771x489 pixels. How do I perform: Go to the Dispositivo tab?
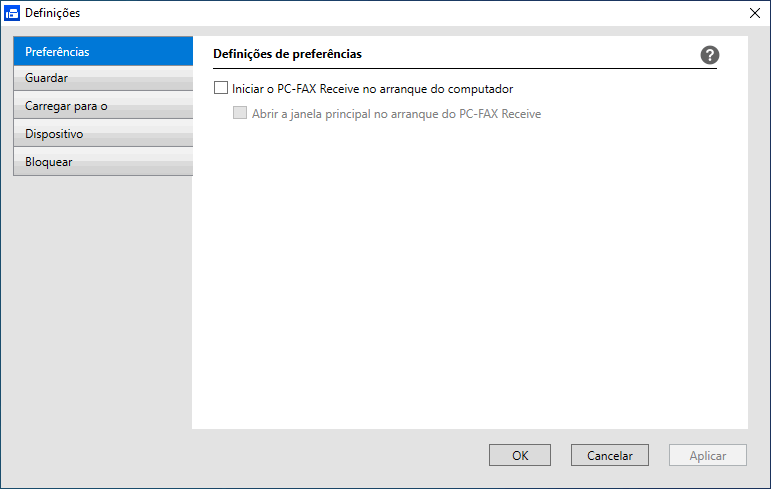pos(103,133)
